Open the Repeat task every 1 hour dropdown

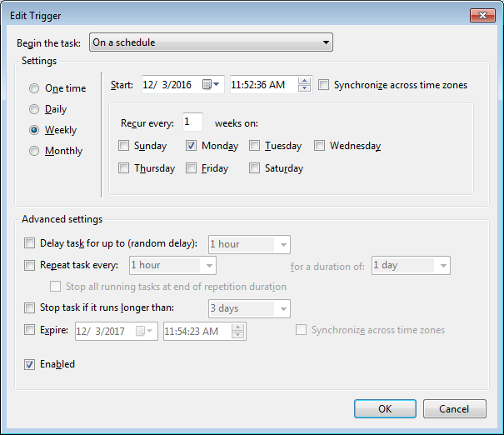172,265
